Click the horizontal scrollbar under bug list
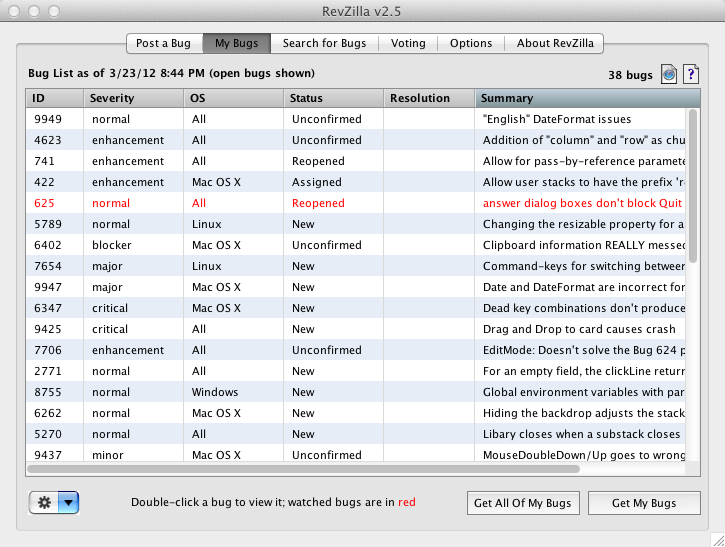The image size is (725, 547). (300, 468)
